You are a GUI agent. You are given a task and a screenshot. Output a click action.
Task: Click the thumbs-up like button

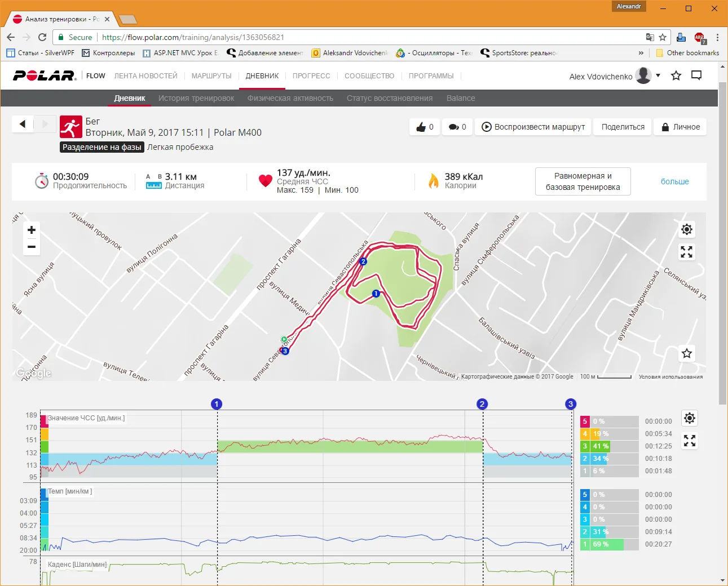[x=425, y=127]
